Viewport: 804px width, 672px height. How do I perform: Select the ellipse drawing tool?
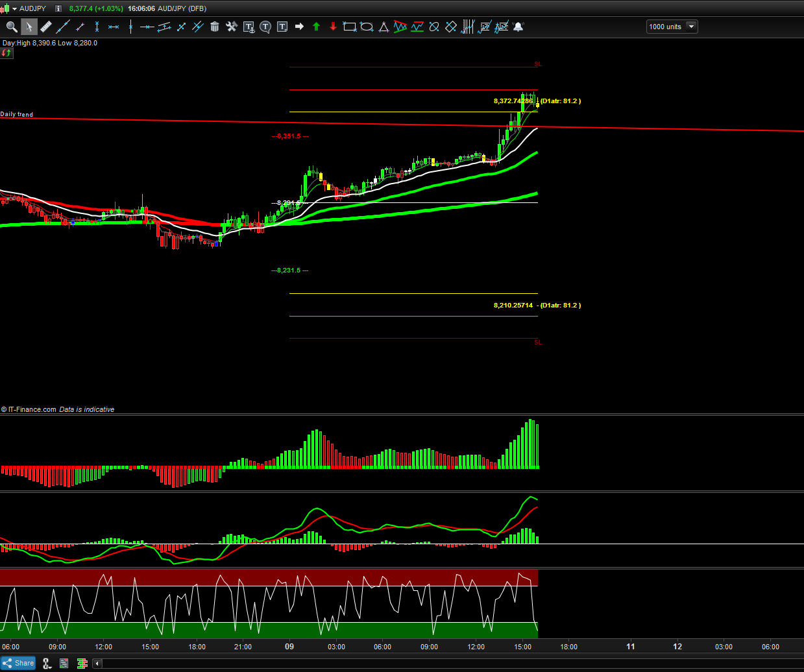click(x=367, y=27)
